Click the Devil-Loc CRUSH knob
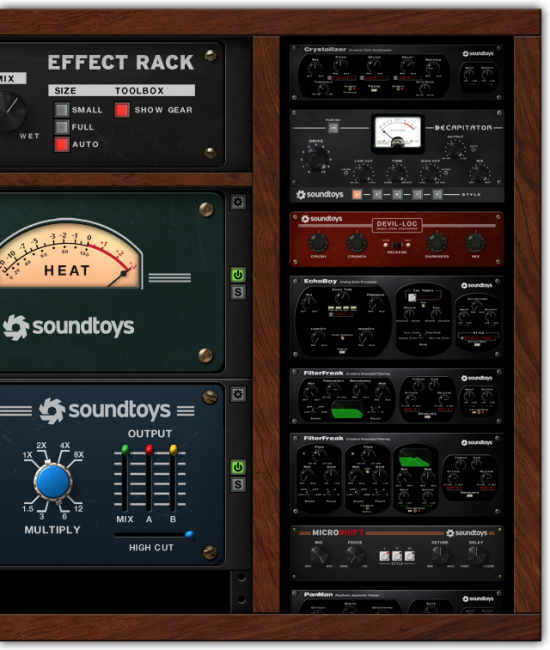This screenshot has width=550, height=650. pyautogui.click(x=318, y=243)
